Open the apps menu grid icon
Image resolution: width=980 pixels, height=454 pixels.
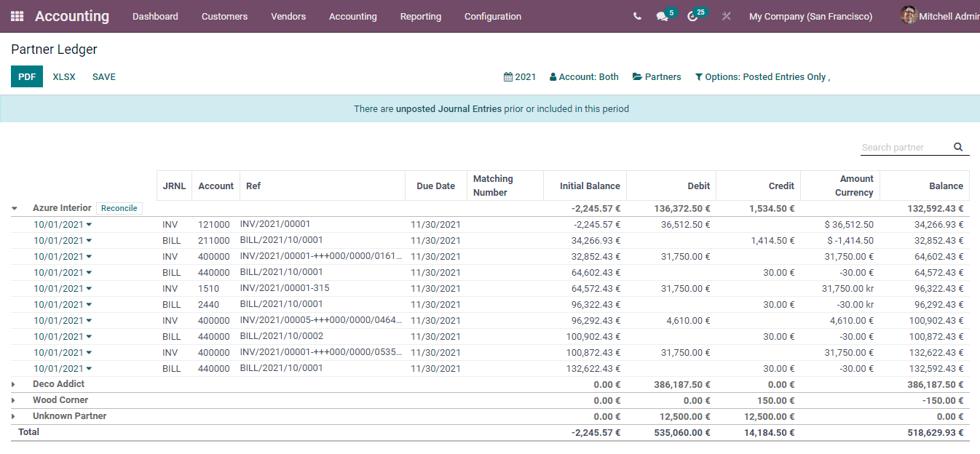(16, 16)
